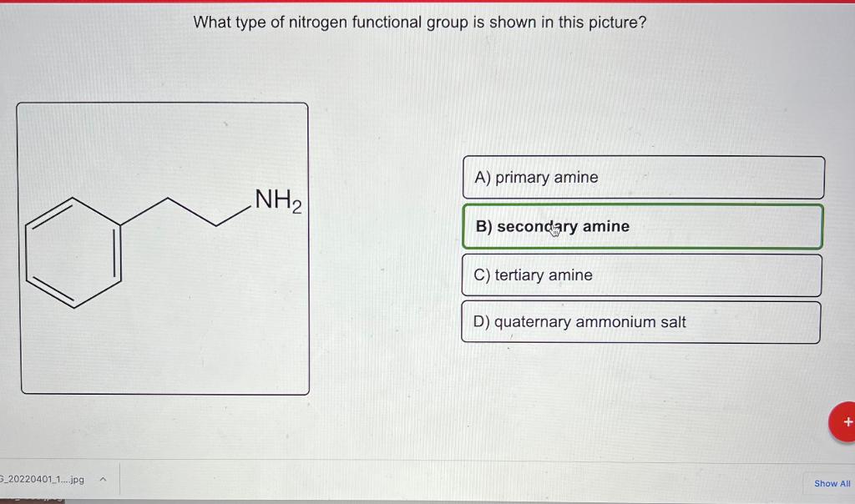Click the cursor location on answer B
The width and height of the screenshot is (855, 504).
554,229
